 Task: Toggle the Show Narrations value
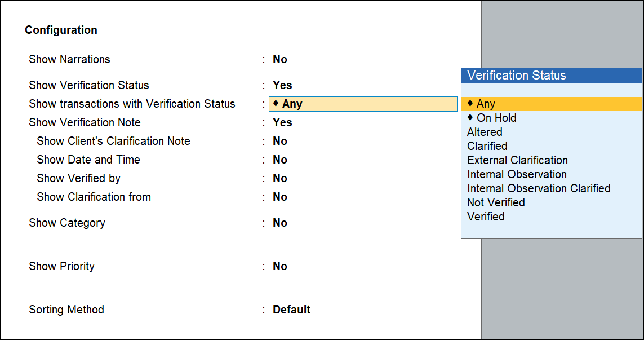(x=280, y=59)
